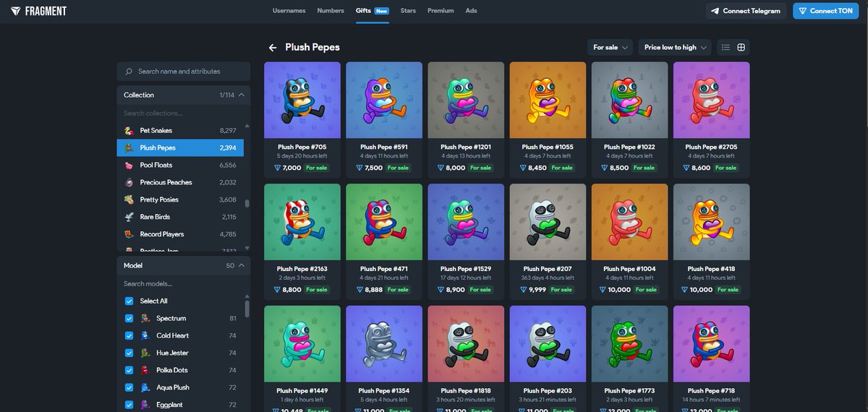Open the Ads tab
This screenshot has width=868, height=412.
click(471, 11)
